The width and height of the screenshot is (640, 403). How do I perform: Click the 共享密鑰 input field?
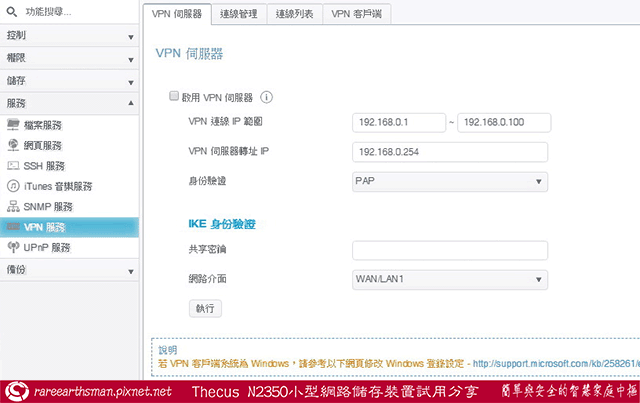(450, 250)
